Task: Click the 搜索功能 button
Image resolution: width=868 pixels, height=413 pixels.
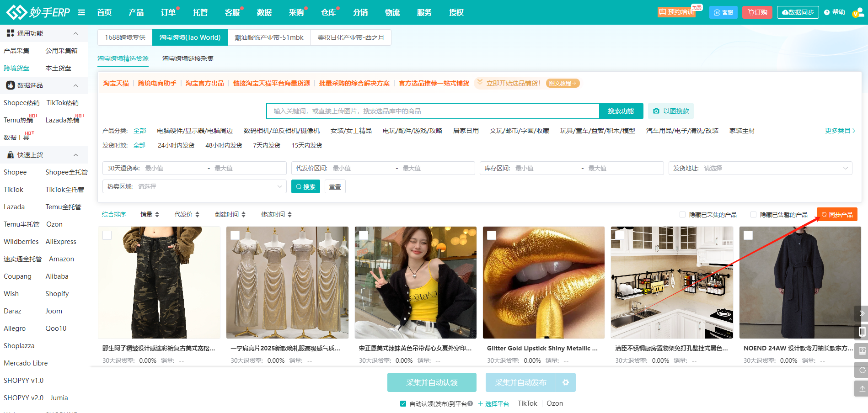Action: pos(621,111)
